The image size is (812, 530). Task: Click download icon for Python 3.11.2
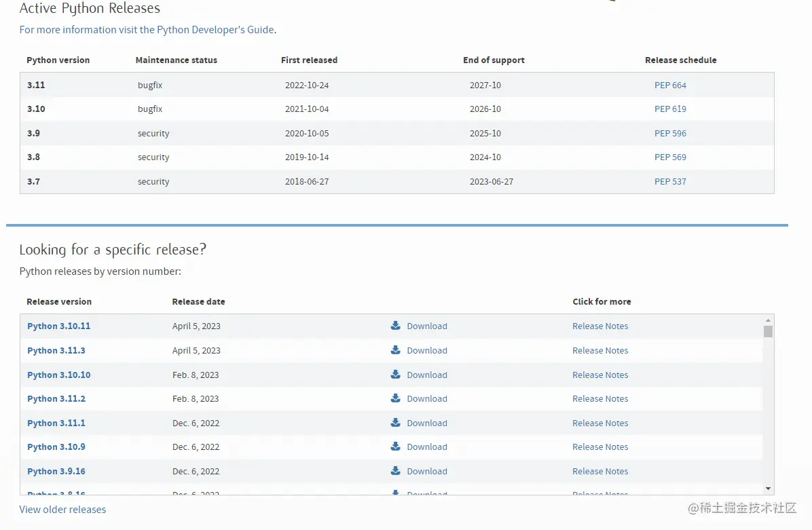[x=395, y=398]
